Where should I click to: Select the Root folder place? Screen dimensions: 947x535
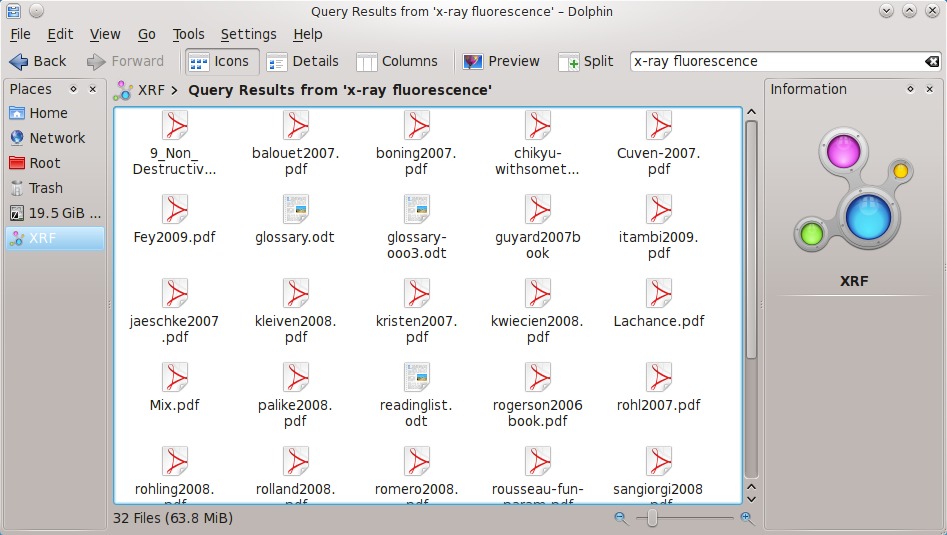point(44,163)
